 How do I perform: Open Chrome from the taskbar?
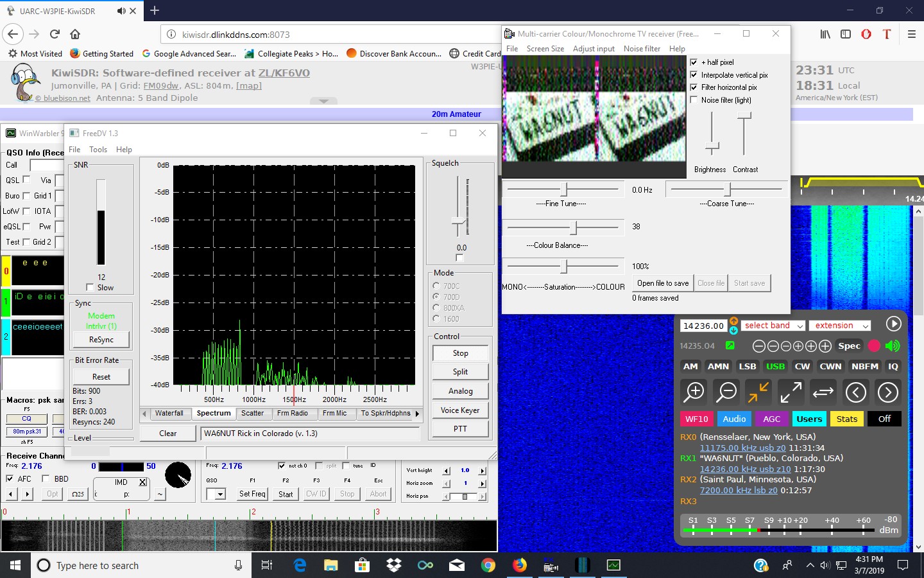tap(488, 565)
